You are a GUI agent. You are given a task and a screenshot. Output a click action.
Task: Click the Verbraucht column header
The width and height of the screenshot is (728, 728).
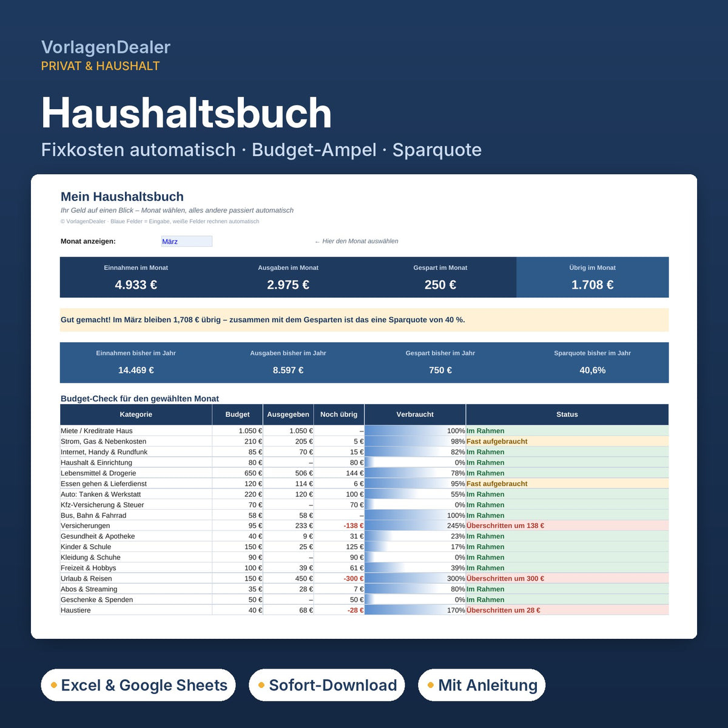coord(415,414)
